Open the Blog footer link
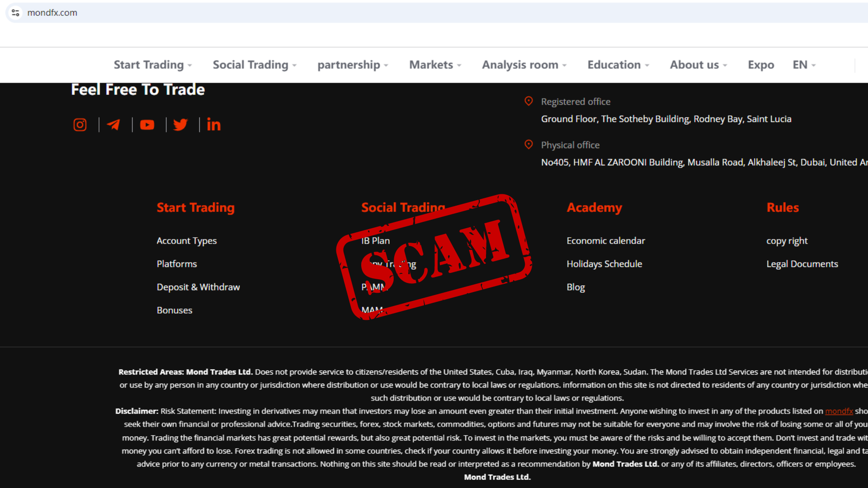 pos(576,287)
